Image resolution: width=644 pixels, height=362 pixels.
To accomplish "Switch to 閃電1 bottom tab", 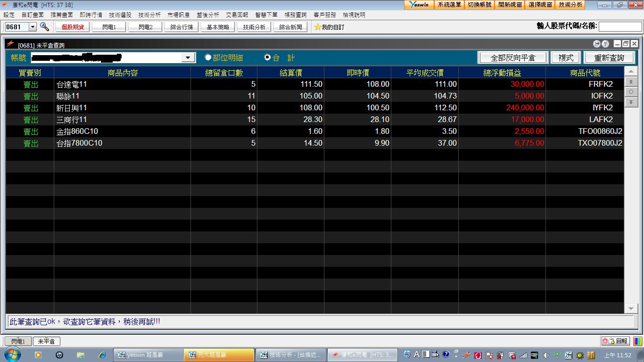I will [x=18, y=341].
